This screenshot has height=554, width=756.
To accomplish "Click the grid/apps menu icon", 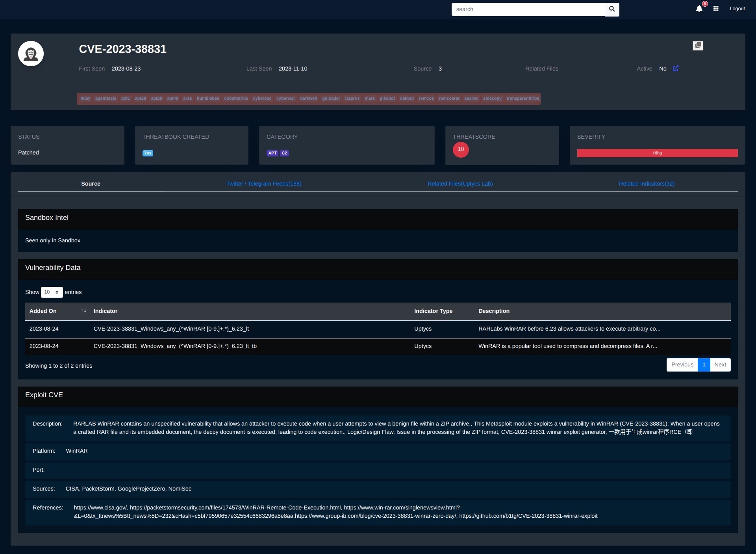I will (716, 9).
